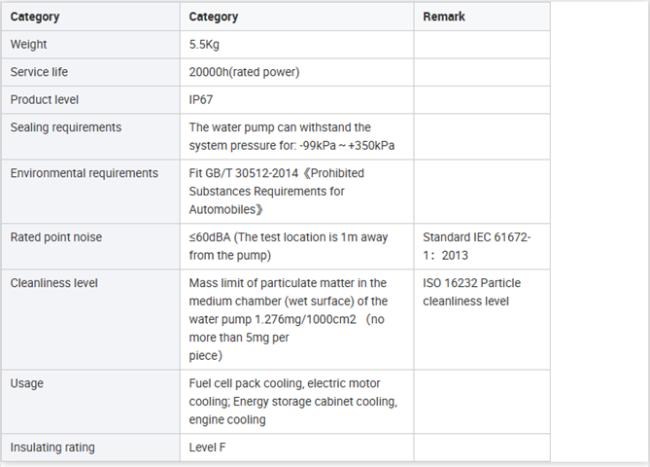Select the ISO 16232 Particle remark cell
The width and height of the screenshot is (650, 467).
(482, 319)
